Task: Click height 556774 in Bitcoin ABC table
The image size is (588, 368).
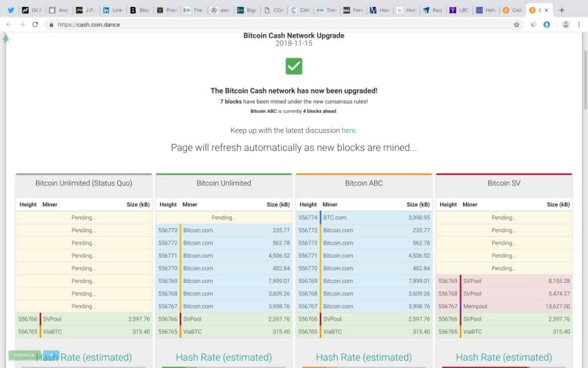Action: 308,217
